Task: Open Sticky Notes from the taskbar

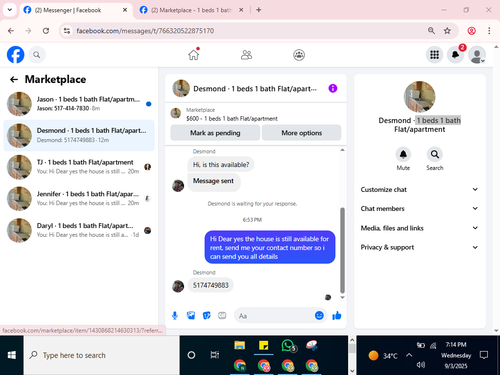Action: [264, 345]
